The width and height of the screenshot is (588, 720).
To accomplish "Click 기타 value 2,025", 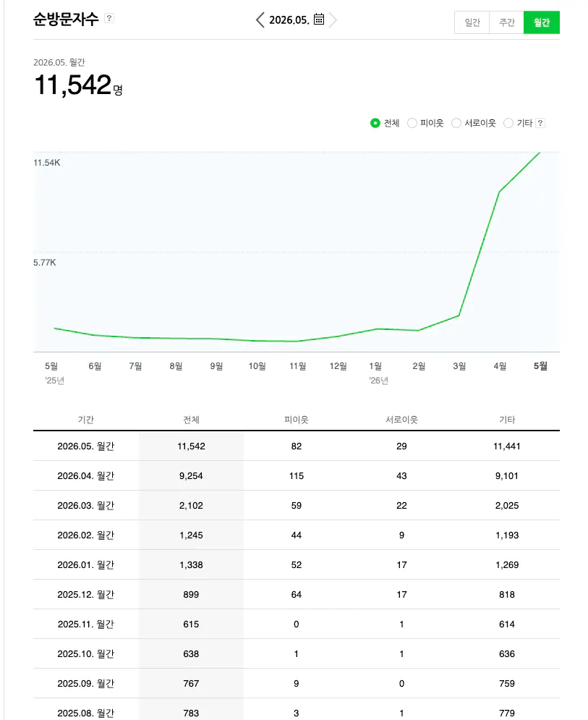I will coord(507,506).
